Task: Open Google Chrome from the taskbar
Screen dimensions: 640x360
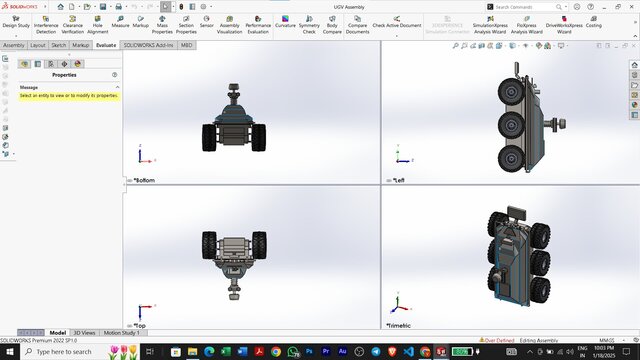Action: [x=276, y=351]
